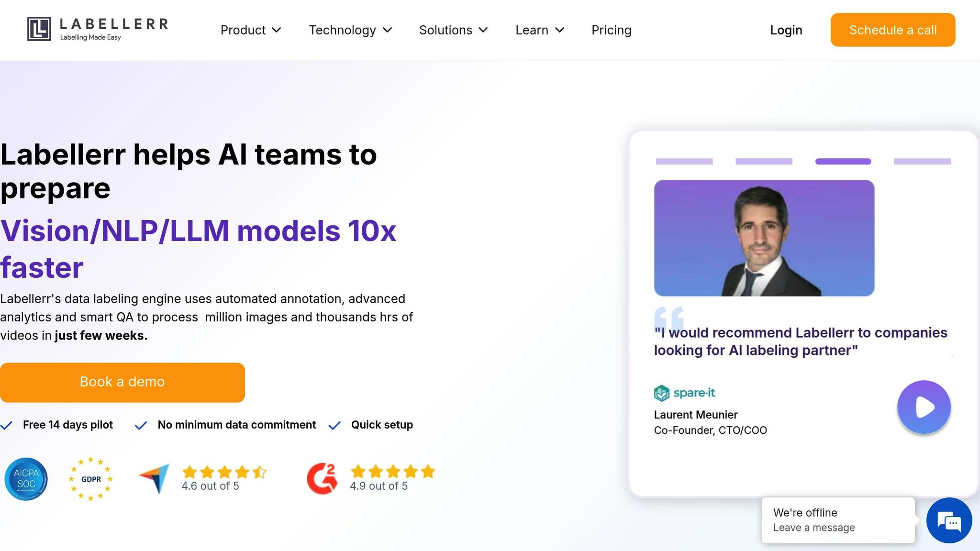Click the Book a demo button

pos(122,382)
